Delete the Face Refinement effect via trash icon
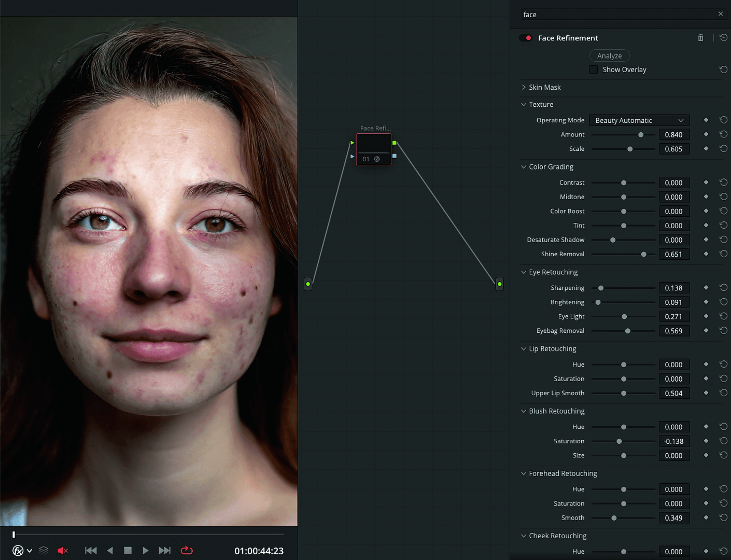 [x=700, y=37]
